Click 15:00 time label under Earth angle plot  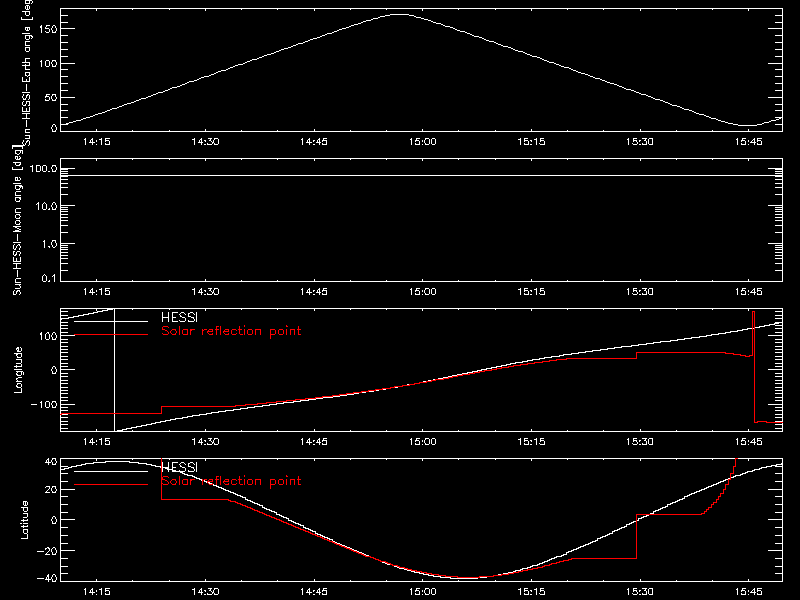tap(422, 142)
